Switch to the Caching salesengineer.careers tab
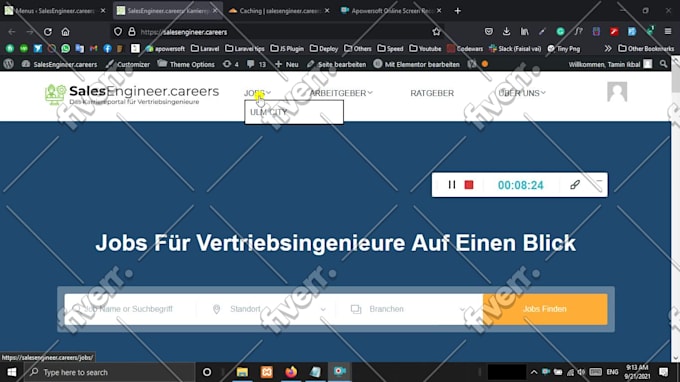Screen dimensions: 680x382 (x=279, y=11)
